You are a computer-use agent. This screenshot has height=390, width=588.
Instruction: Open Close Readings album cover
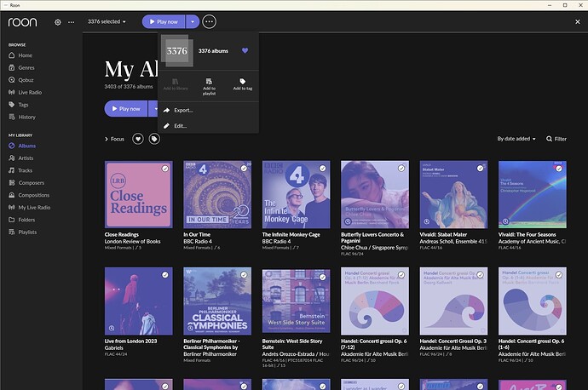tap(138, 194)
